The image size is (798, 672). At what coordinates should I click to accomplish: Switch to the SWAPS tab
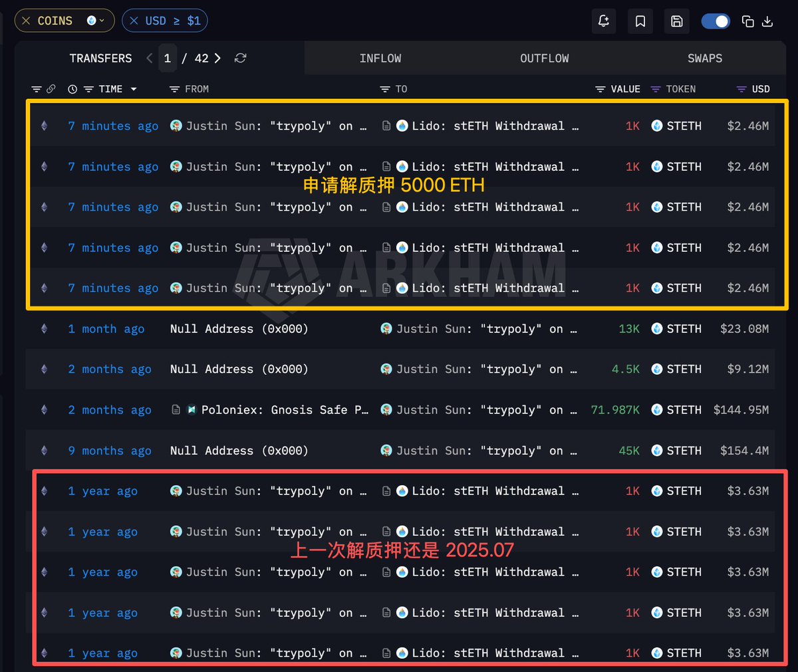705,58
